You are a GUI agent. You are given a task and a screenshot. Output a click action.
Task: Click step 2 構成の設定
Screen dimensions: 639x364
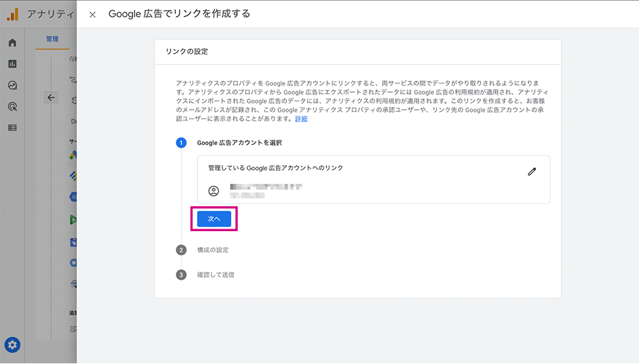point(213,250)
